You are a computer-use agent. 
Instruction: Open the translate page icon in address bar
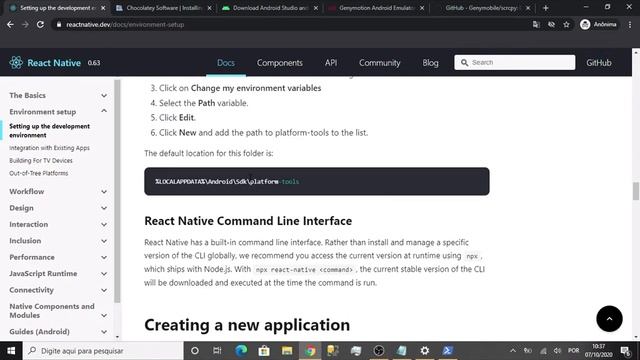coord(536,24)
